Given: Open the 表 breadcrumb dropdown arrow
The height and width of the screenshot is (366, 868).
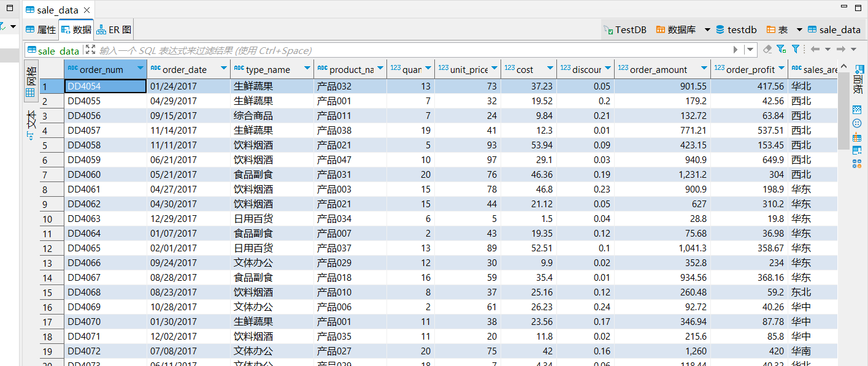Looking at the screenshot, I should coord(799,29).
